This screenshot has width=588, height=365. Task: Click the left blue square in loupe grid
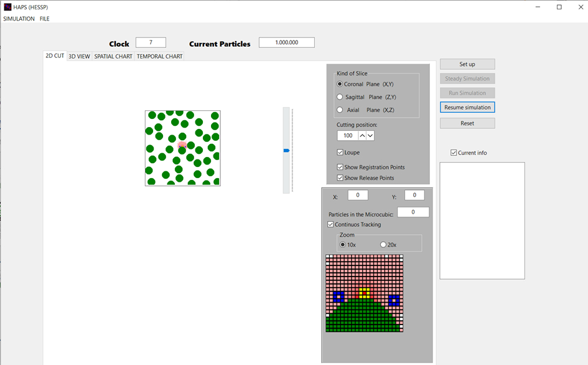[338, 296]
